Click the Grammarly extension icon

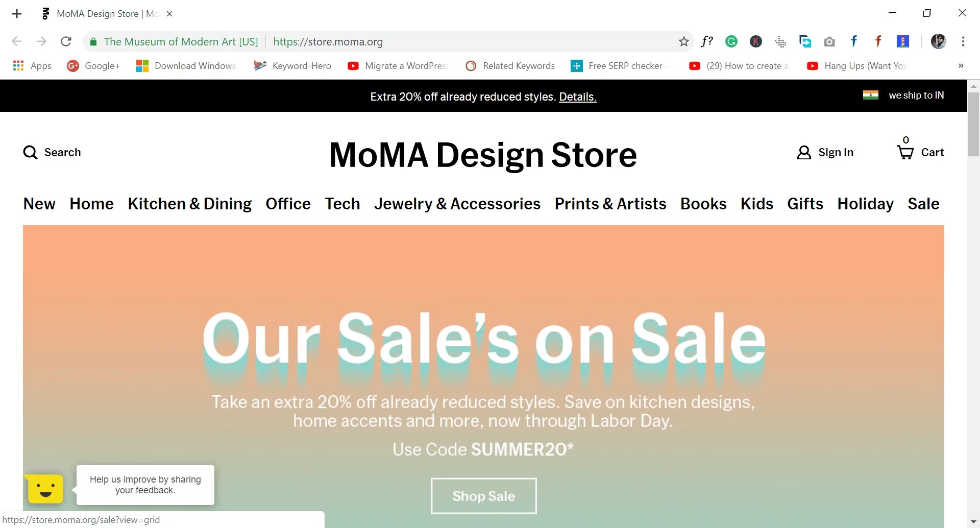tap(731, 41)
